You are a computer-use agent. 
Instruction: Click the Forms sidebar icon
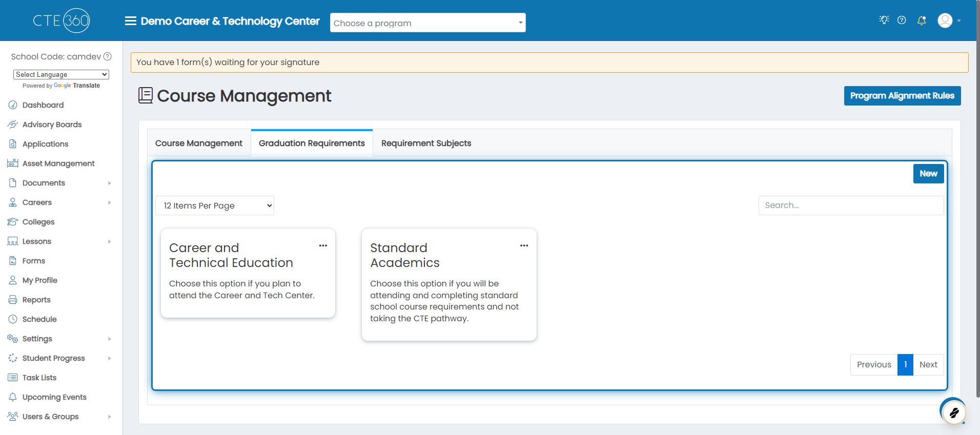tap(13, 261)
